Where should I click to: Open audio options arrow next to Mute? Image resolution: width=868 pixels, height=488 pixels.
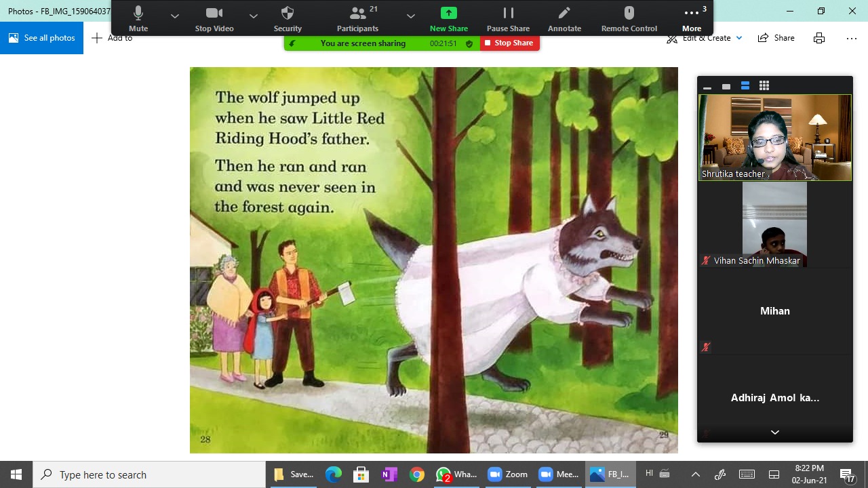pyautogui.click(x=174, y=16)
